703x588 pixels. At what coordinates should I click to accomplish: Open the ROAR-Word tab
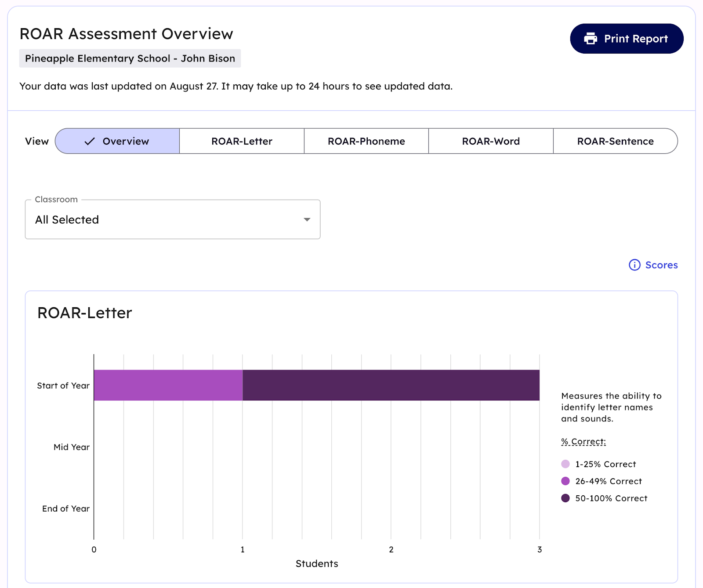[x=491, y=141]
